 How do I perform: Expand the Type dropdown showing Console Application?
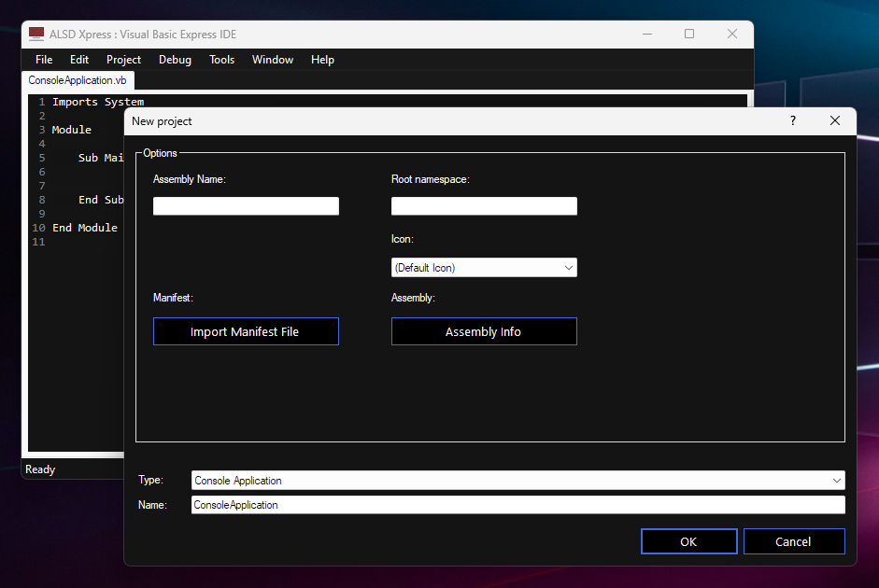[518, 481]
